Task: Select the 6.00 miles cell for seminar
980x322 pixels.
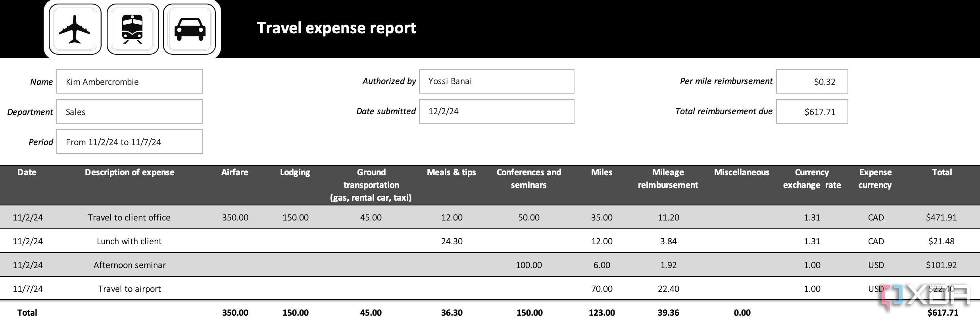Action: tap(602, 265)
